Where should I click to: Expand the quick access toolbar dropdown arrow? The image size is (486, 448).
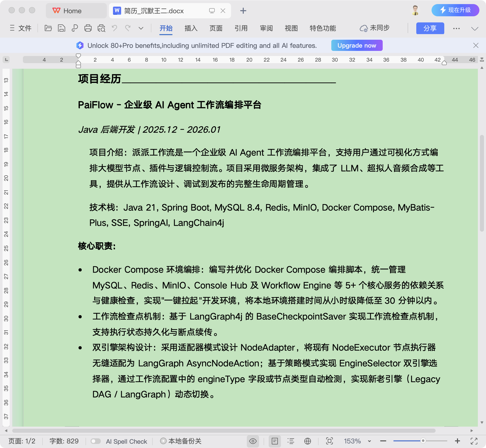coord(141,28)
